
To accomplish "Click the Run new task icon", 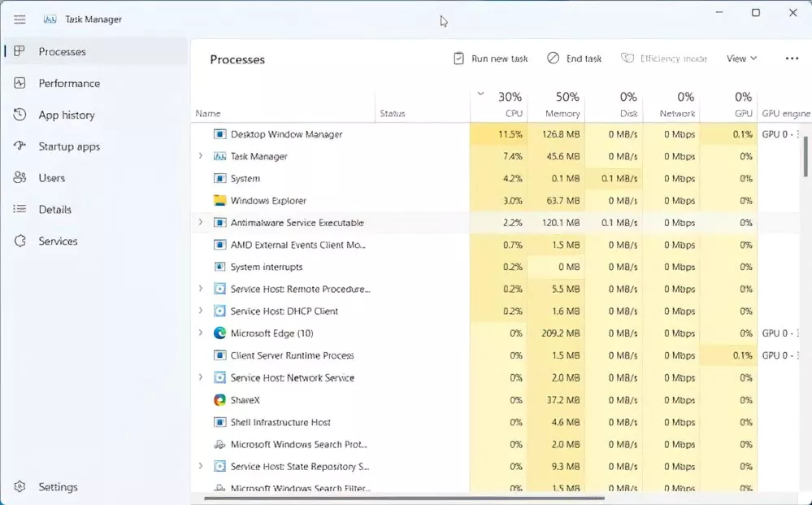I will pyautogui.click(x=458, y=59).
